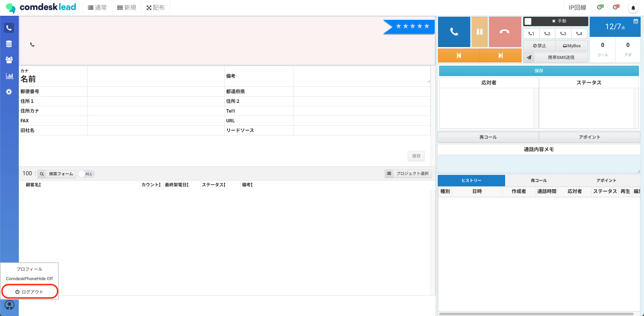644x316 pixels.
Task: Click the red-badged clock icon in the top bar
Action: [616, 7]
